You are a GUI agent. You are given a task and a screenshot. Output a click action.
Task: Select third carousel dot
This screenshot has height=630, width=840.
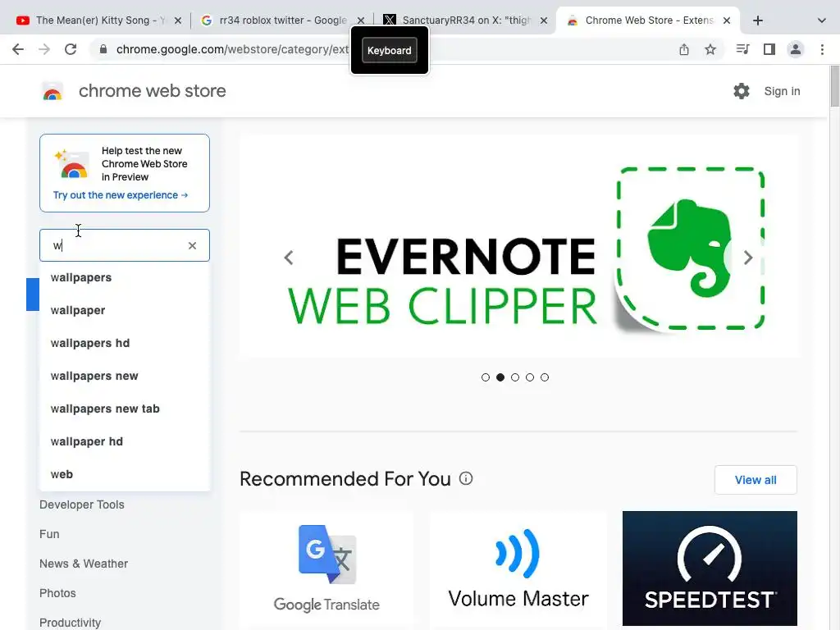coord(515,377)
